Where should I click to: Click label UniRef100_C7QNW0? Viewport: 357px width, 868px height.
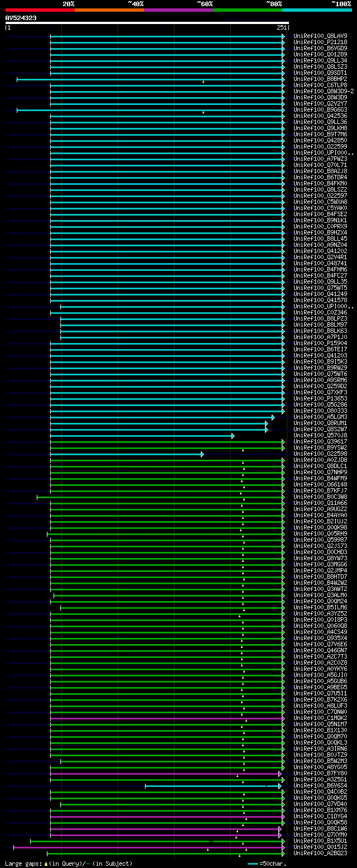320,712
